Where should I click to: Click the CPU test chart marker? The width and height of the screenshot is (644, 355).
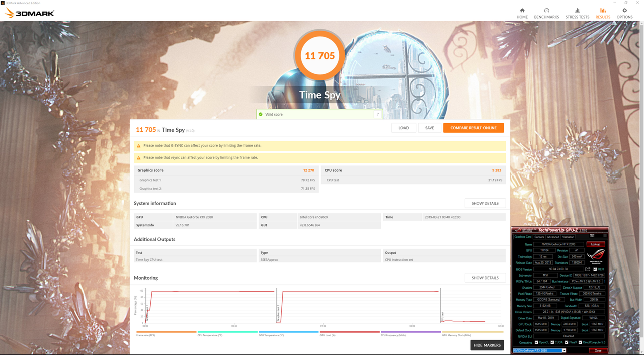tap(442, 316)
